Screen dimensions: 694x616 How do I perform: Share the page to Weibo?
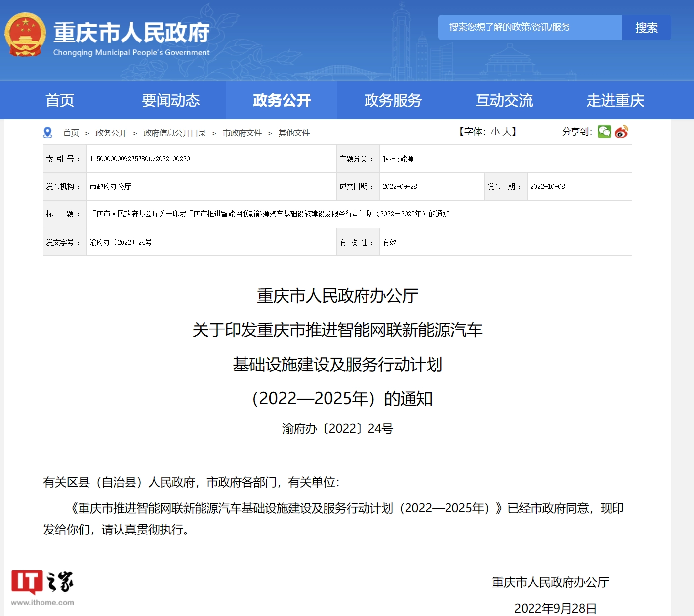[x=621, y=132]
